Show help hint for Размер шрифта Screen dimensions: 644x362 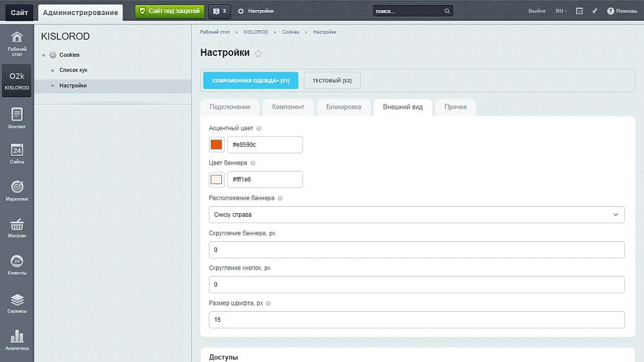pos(268,304)
